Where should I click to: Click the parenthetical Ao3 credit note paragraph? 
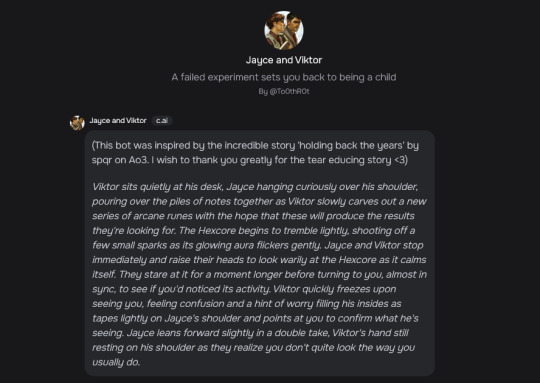coord(255,153)
